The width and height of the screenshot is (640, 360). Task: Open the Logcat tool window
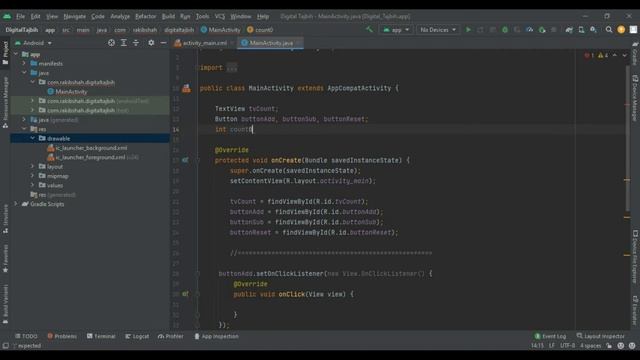coord(137,336)
